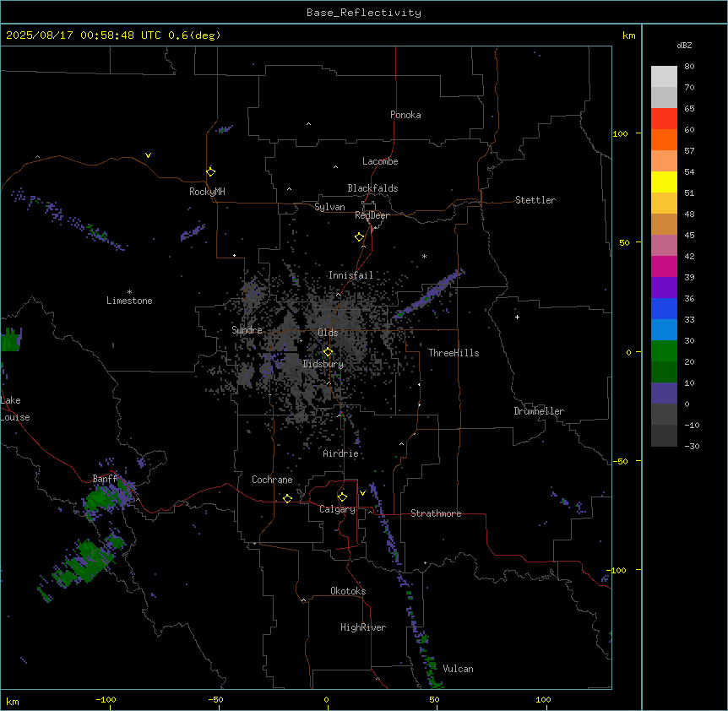Choose the blue 36–33 dBZ legend swatch
The width and height of the screenshot is (728, 711).
(x=664, y=308)
